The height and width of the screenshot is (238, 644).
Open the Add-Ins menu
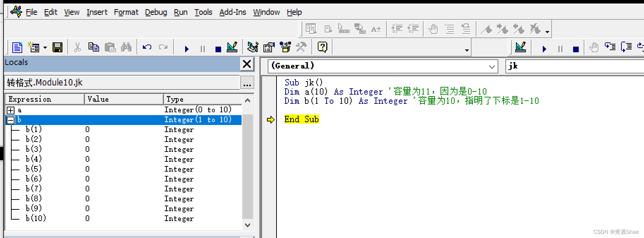click(x=232, y=12)
